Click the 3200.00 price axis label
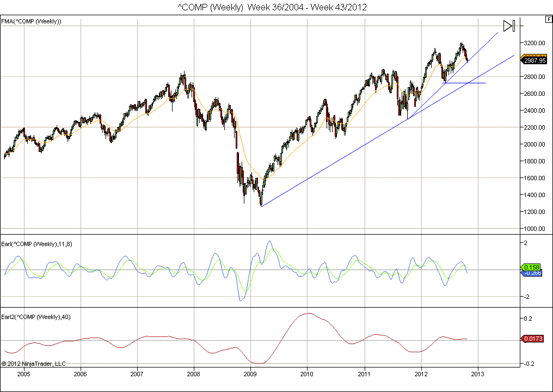553x392 pixels. point(536,43)
